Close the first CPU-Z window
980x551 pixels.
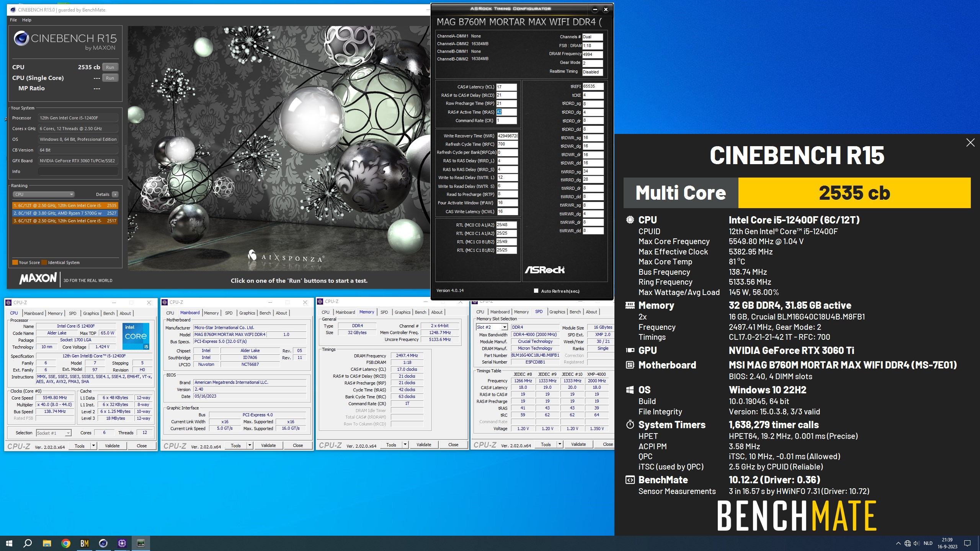(x=149, y=303)
